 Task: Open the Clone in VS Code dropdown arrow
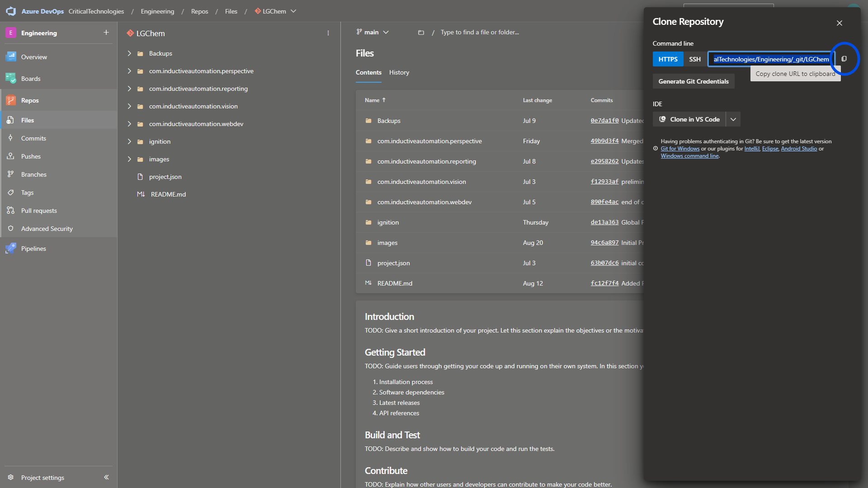[733, 119]
